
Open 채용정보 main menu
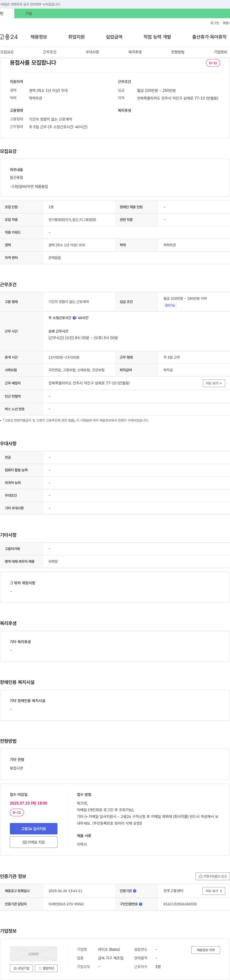pyautogui.click(x=39, y=37)
